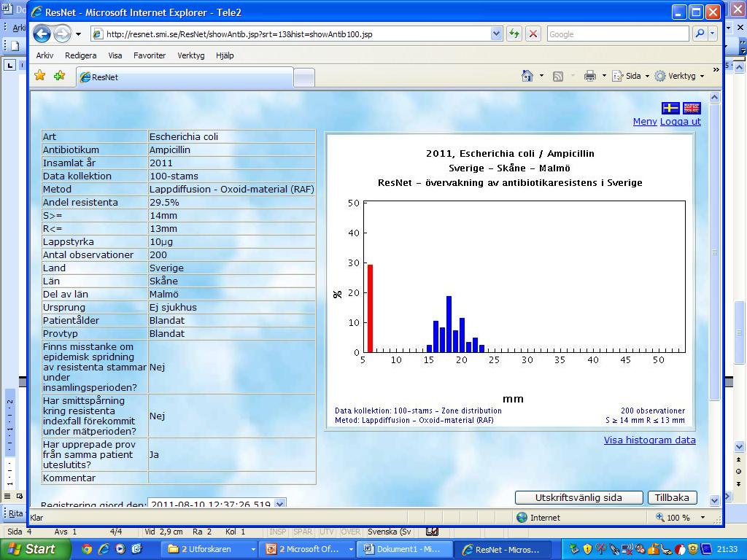Click the system tray clock 21:33

tap(727, 549)
